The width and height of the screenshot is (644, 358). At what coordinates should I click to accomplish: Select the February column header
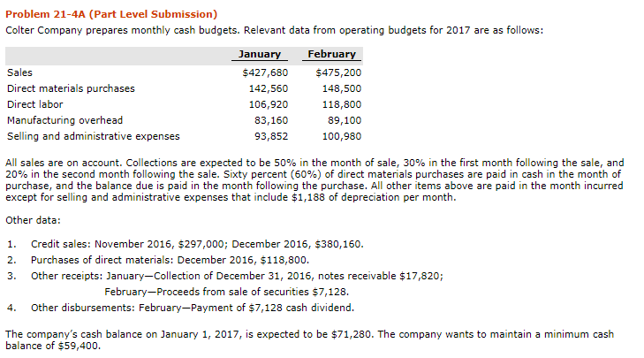(x=332, y=54)
